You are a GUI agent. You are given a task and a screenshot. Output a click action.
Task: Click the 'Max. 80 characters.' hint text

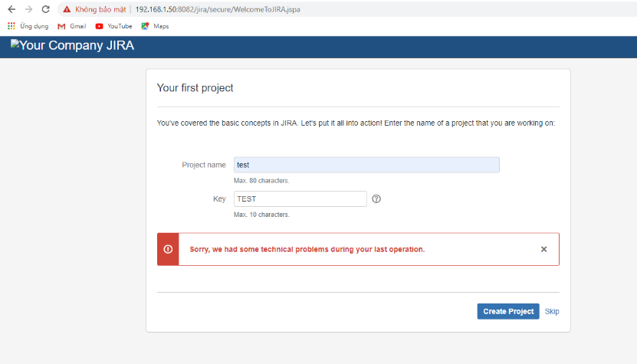point(261,181)
